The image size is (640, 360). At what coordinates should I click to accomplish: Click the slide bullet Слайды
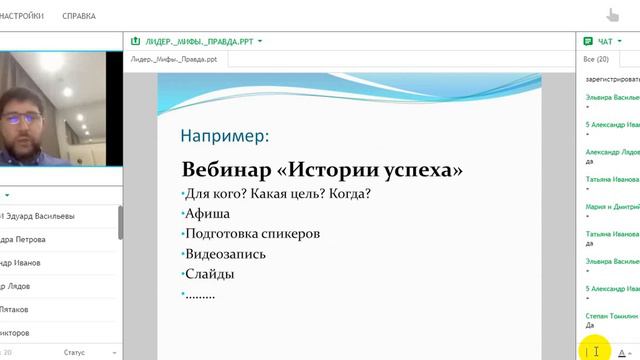pos(209,274)
